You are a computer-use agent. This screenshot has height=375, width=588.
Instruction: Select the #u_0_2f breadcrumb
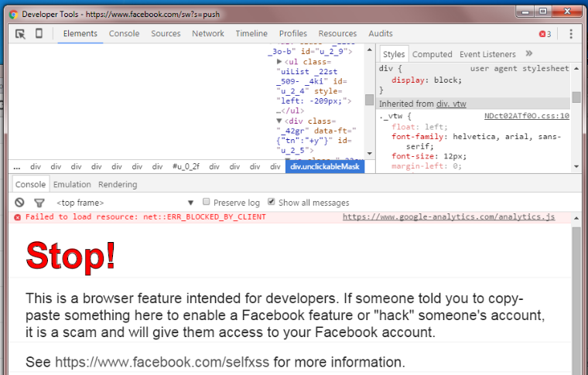[186, 167]
